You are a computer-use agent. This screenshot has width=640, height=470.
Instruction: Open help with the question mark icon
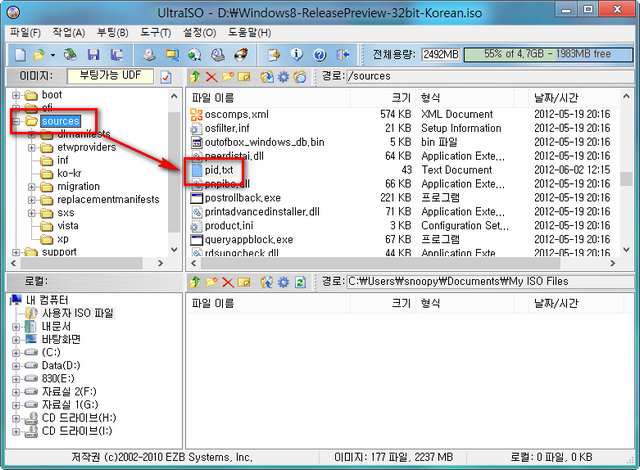(x=320, y=55)
